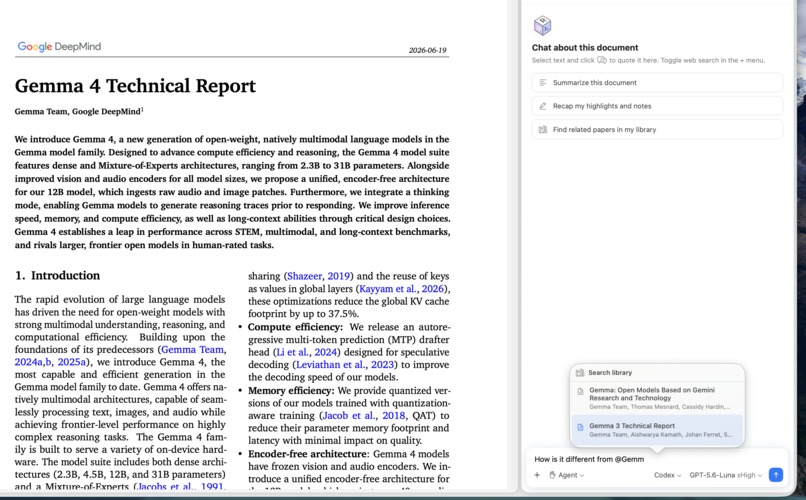This screenshot has width=806, height=500.
Task: Open the Codex provider dropdown
Action: tap(667, 475)
